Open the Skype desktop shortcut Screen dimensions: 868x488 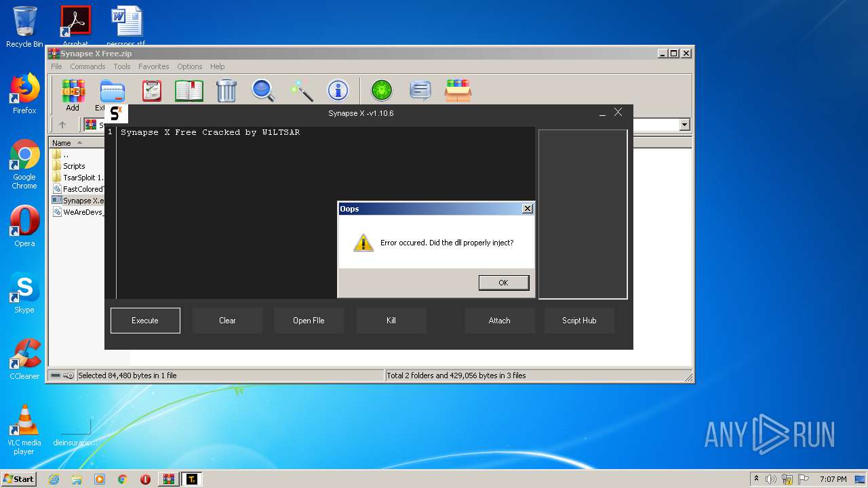[24, 293]
